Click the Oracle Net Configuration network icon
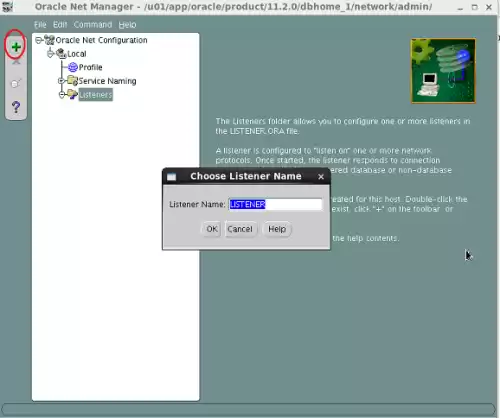 tap(49, 40)
